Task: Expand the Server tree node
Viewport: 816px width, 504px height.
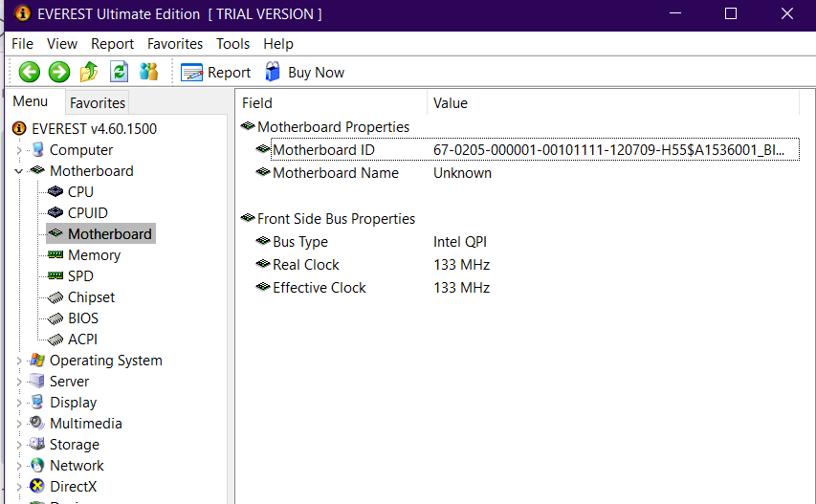Action: click(x=19, y=382)
